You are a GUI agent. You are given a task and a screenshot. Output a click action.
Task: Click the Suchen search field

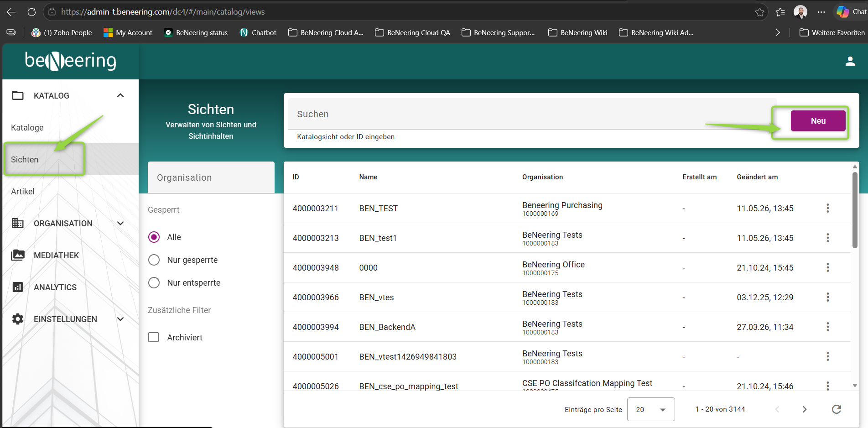tap(532, 114)
